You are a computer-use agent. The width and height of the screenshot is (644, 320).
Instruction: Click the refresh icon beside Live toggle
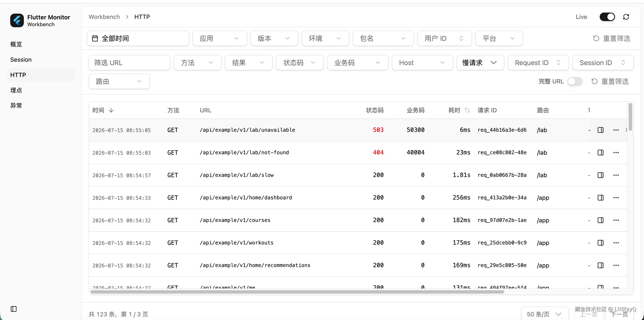tap(626, 17)
